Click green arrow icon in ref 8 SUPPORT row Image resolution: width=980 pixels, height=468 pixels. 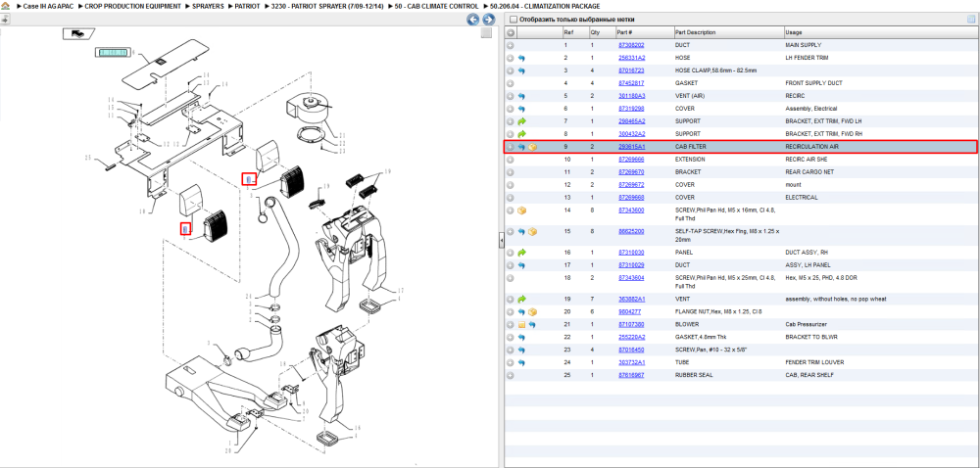(x=522, y=133)
